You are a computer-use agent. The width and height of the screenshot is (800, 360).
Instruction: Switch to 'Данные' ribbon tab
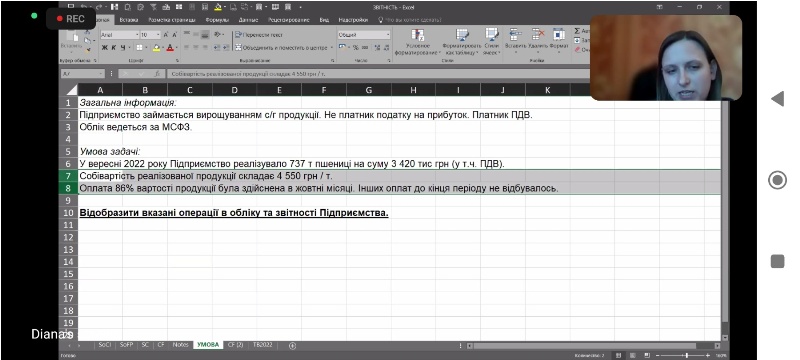click(248, 20)
